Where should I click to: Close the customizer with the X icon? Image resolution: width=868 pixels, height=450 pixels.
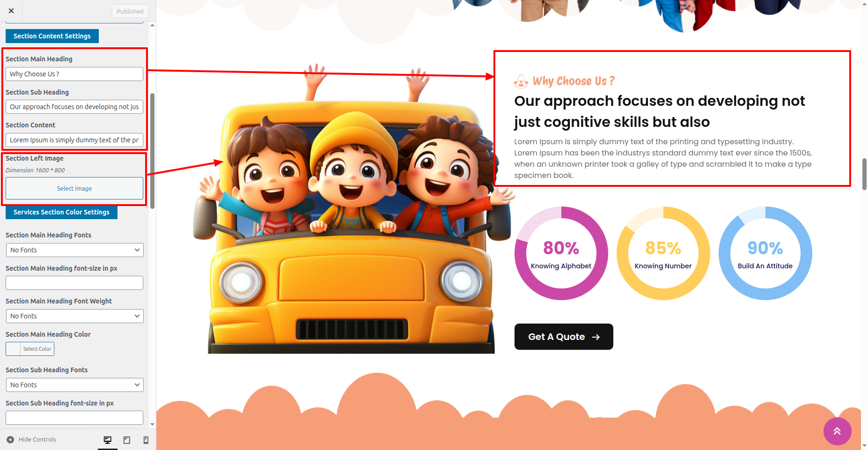click(x=11, y=11)
